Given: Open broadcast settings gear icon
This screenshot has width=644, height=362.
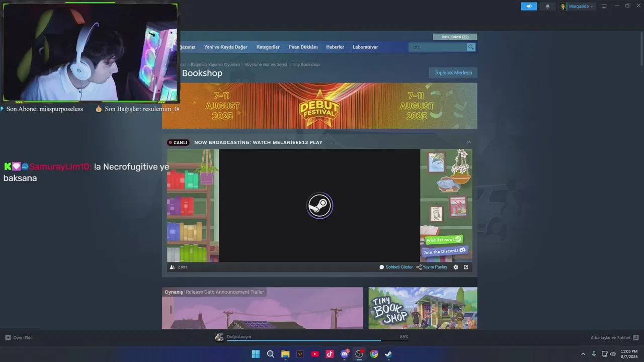Looking at the screenshot, I should coord(456,267).
